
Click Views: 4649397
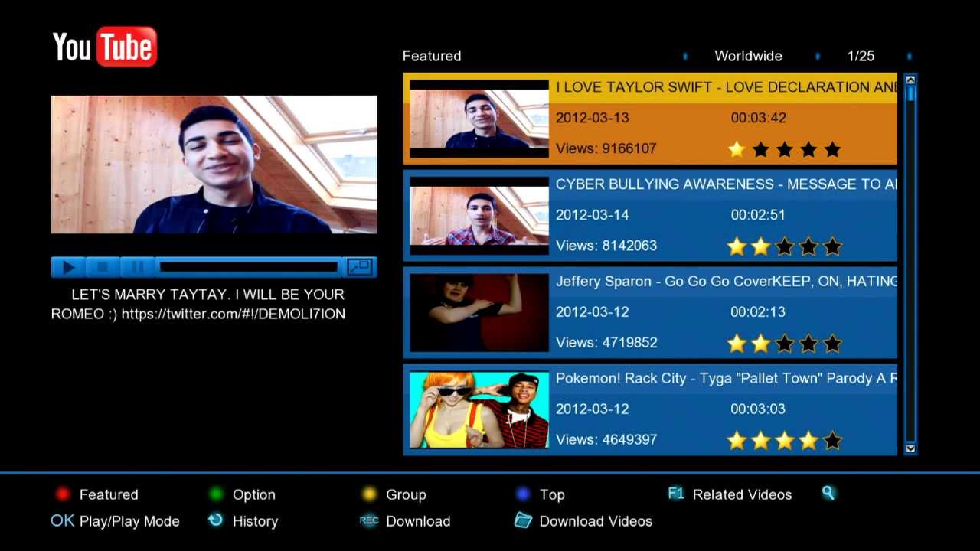click(606, 440)
